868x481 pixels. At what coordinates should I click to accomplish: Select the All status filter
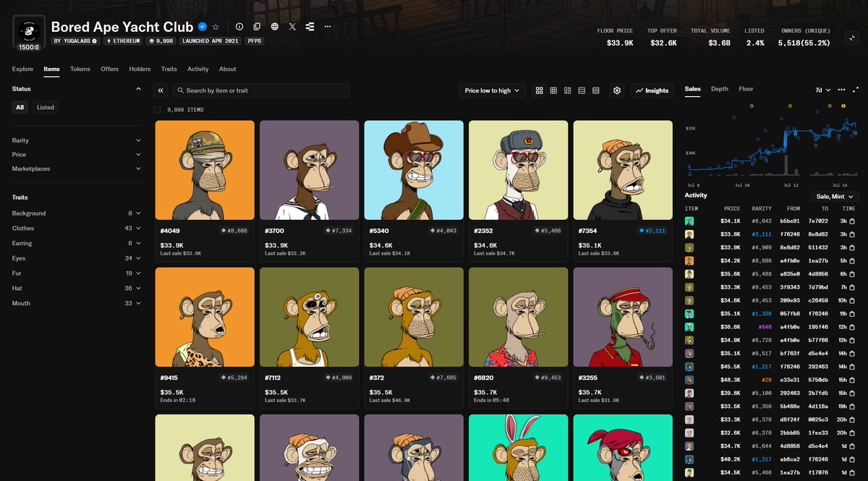20,107
